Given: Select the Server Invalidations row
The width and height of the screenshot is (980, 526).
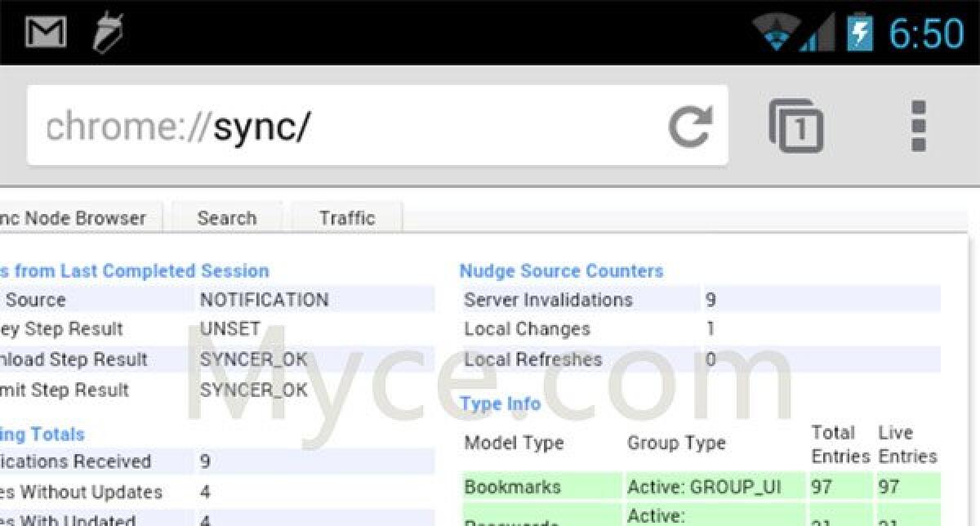Looking at the screenshot, I should click(x=700, y=300).
